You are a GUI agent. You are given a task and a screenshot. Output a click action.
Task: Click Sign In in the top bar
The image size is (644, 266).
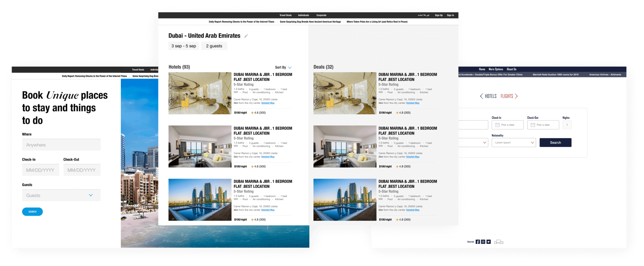450,15
